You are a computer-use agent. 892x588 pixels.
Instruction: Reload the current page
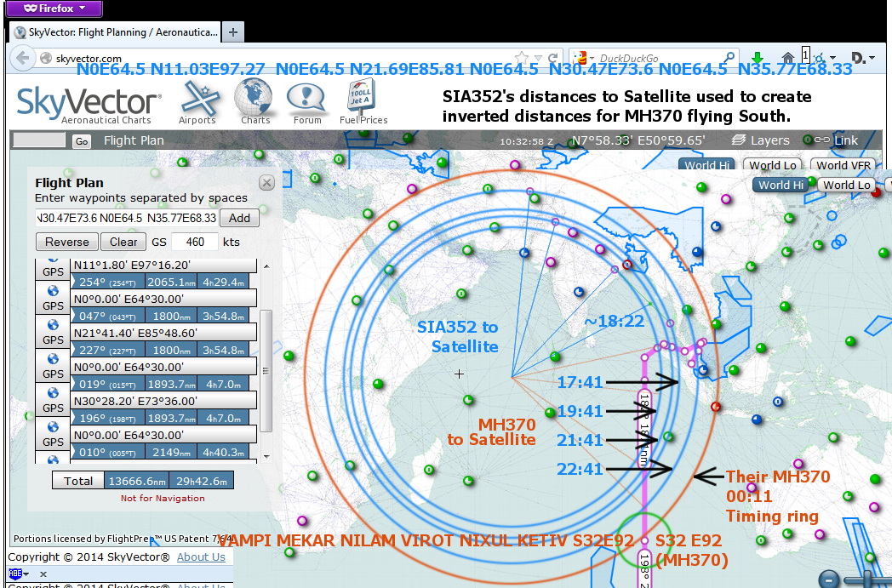pyautogui.click(x=552, y=58)
